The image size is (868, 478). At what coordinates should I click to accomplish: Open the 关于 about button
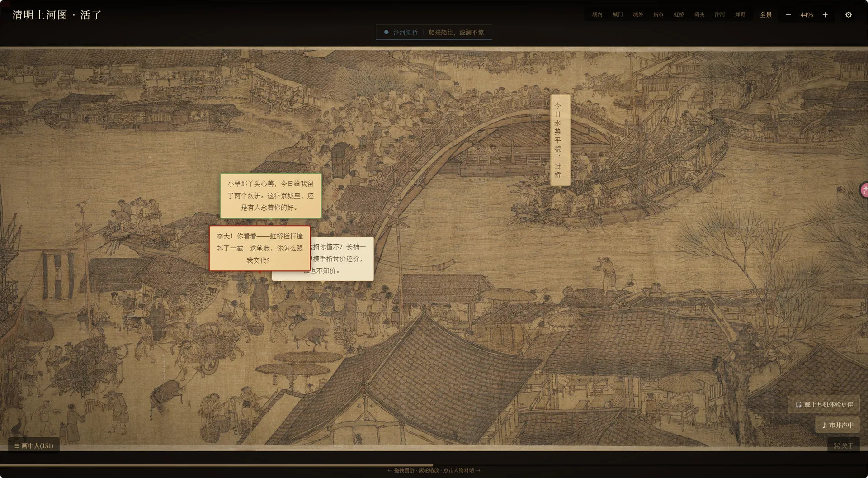point(844,445)
